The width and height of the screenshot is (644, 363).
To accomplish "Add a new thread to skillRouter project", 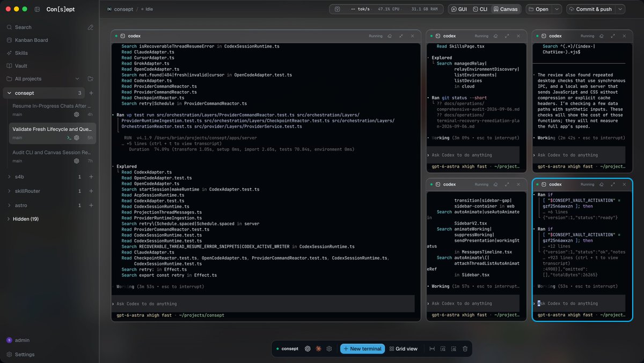I will pos(91,191).
